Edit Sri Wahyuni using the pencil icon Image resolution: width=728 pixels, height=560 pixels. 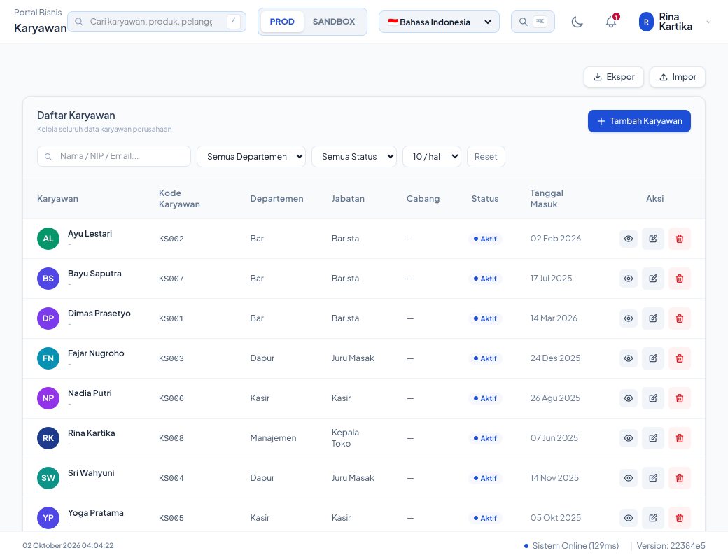pyautogui.click(x=653, y=478)
